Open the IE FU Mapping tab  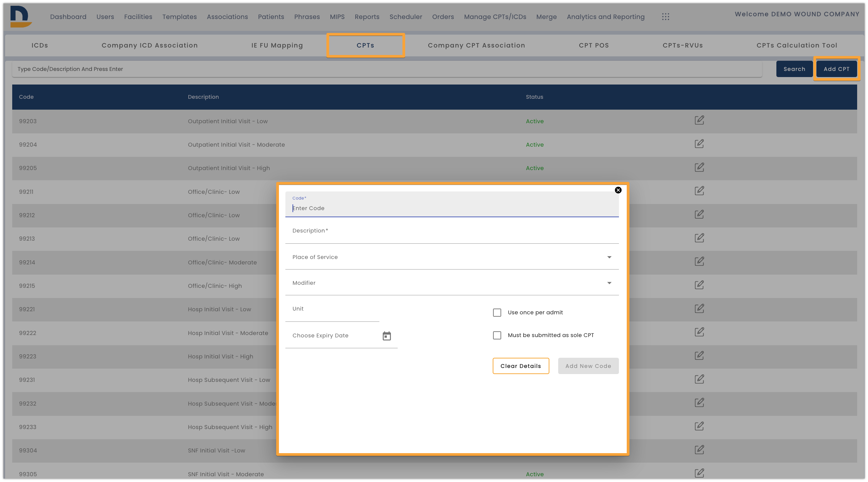(277, 45)
